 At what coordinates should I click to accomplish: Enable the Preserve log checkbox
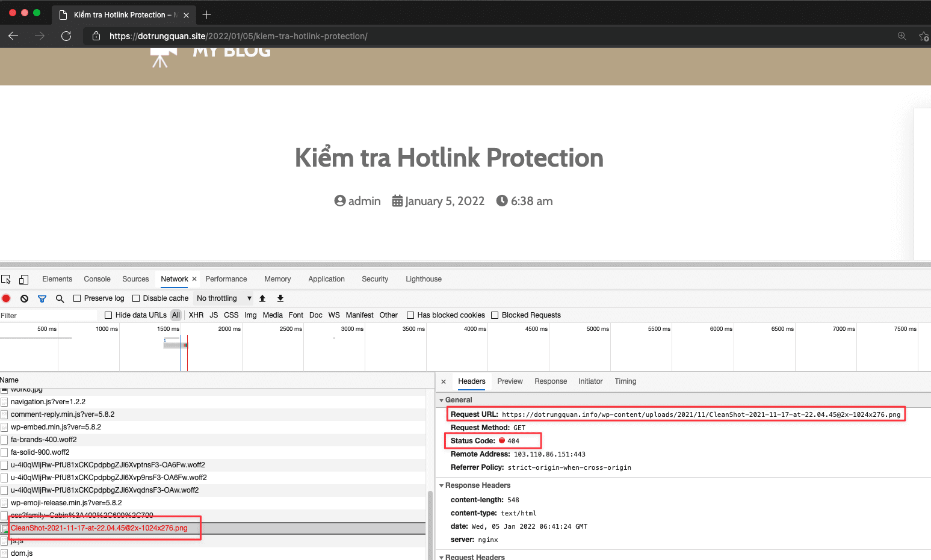click(x=77, y=298)
